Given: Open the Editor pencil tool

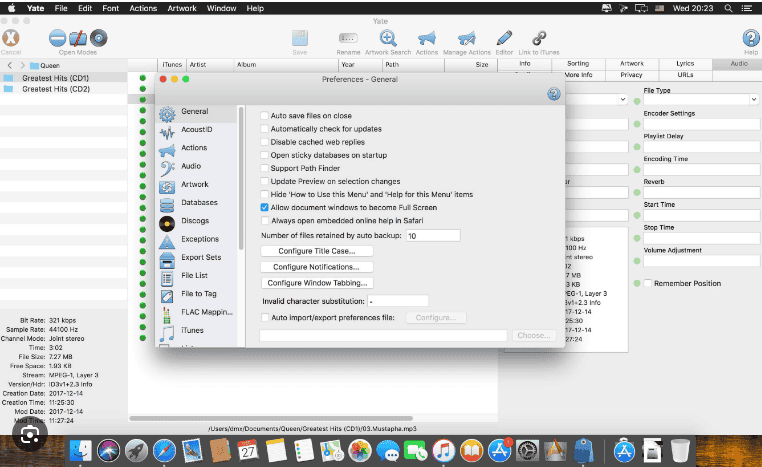Looking at the screenshot, I should pos(504,38).
